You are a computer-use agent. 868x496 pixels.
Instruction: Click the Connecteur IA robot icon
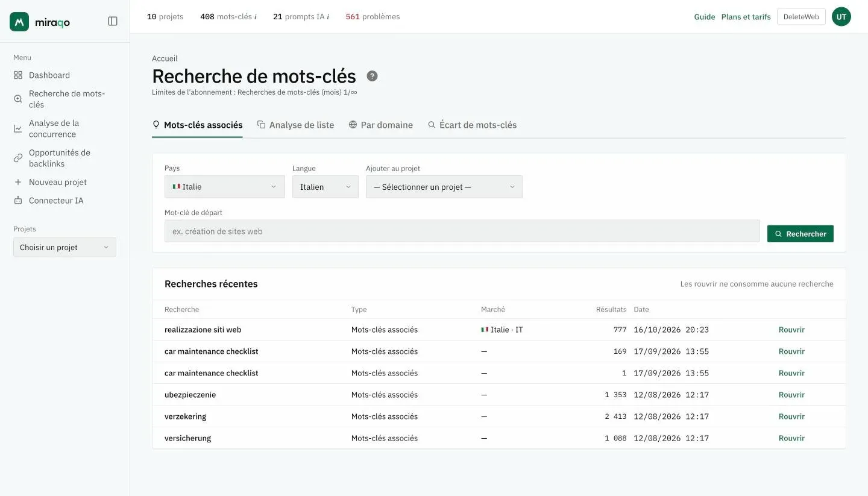tap(18, 200)
